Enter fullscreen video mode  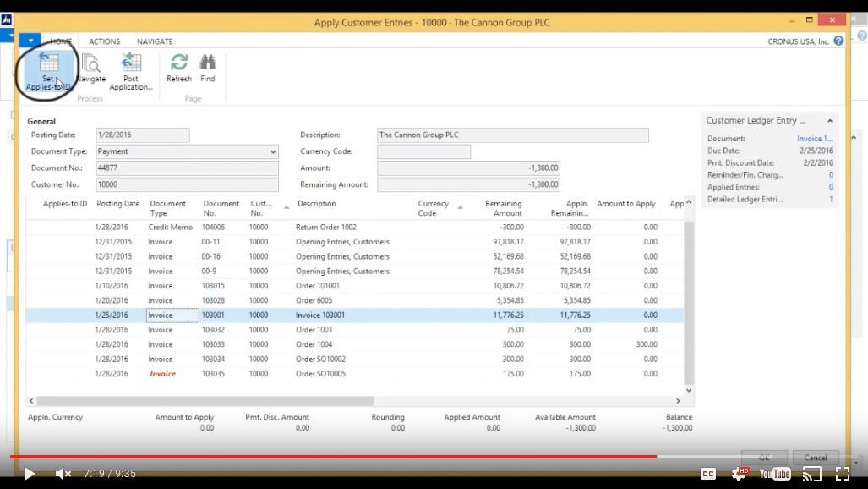tap(843, 474)
